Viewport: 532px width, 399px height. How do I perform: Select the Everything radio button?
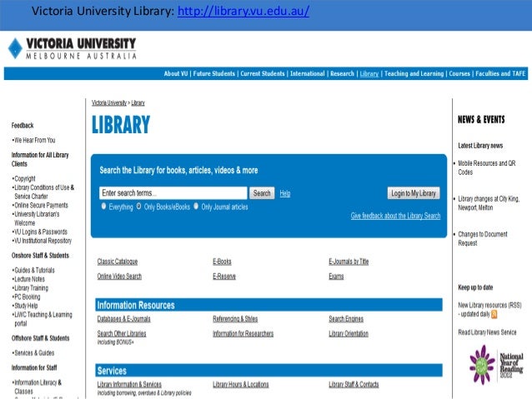click(104, 206)
